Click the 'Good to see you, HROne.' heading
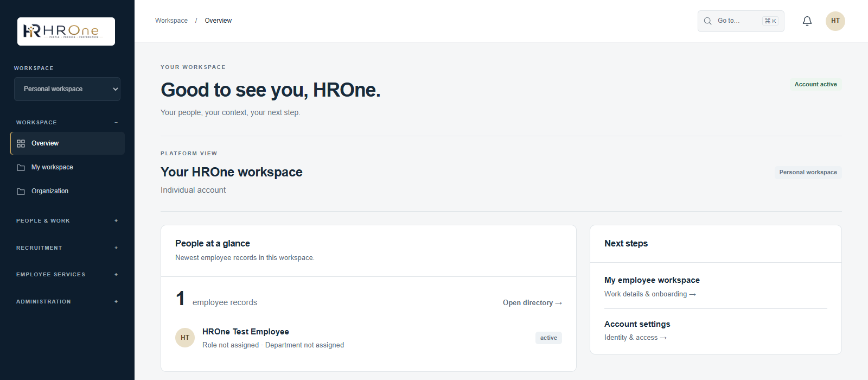The height and width of the screenshot is (380, 868). 271,90
